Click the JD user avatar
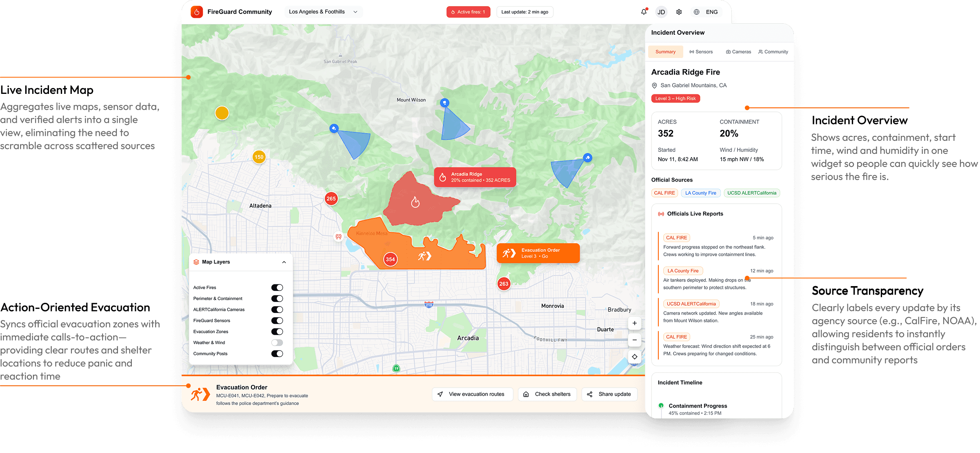This screenshot has height=453, width=980. pyautogui.click(x=661, y=12)
